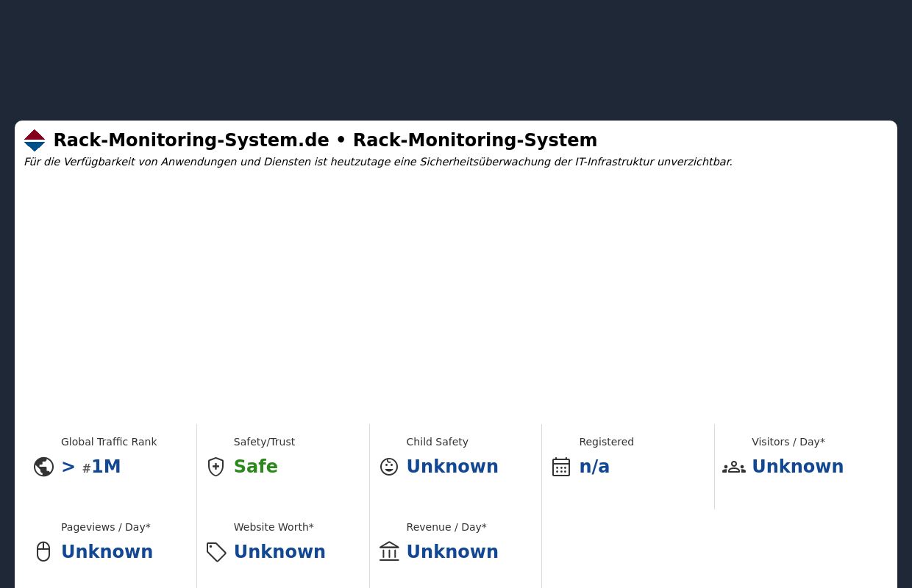
Task: Click "Unknown" under Website Worth
Action: tap(279, 551)
